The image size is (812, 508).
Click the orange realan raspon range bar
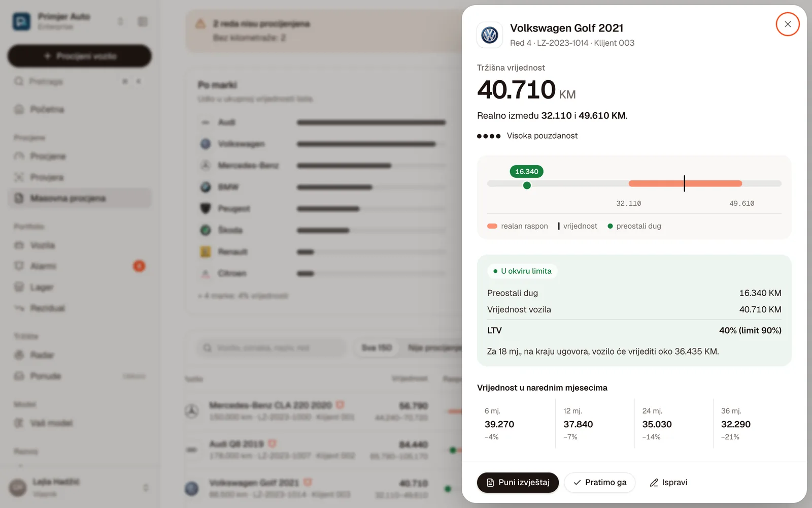(685, 183)
